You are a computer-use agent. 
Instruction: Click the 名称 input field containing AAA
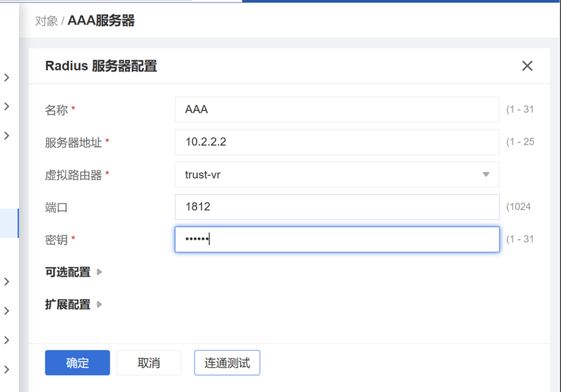337,110
